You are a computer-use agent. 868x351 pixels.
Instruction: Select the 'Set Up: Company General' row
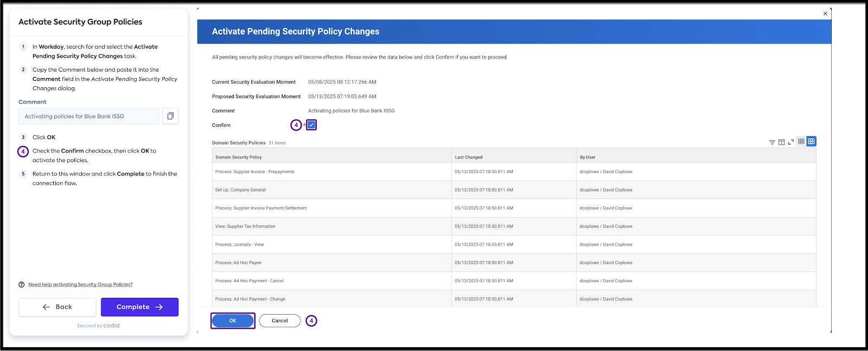pos(240,190)
